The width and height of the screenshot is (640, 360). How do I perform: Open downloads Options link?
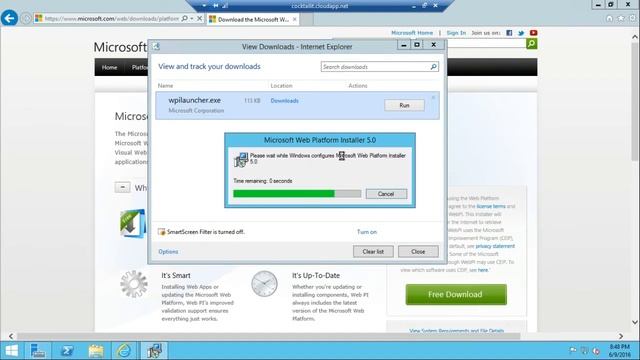coord(168,251)
